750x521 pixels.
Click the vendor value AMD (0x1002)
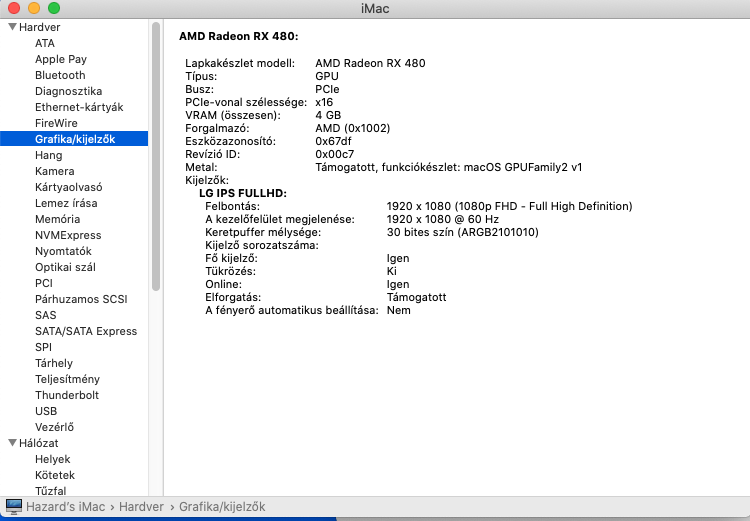click(x=353, y=128)
